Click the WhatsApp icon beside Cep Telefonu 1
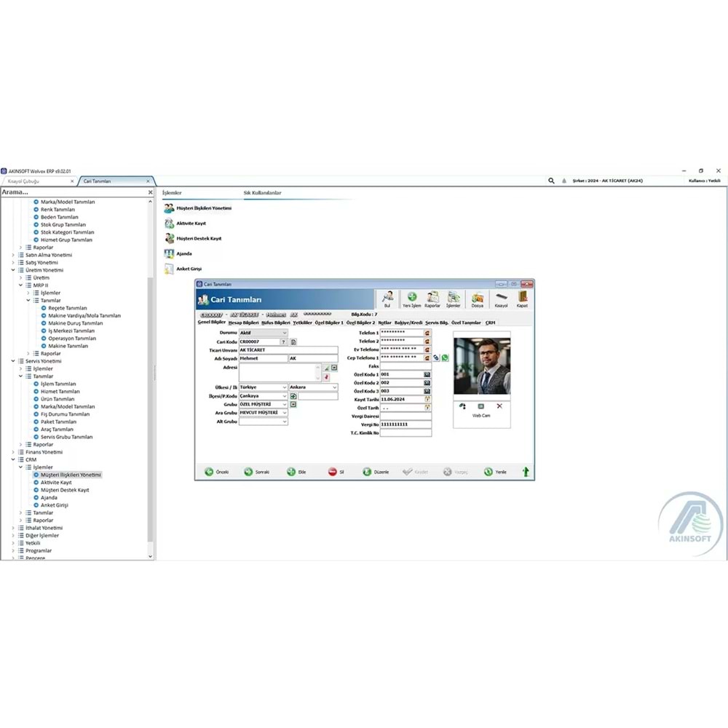The width and height of the screenshot is (728, 728). click(x=444, y=357)
